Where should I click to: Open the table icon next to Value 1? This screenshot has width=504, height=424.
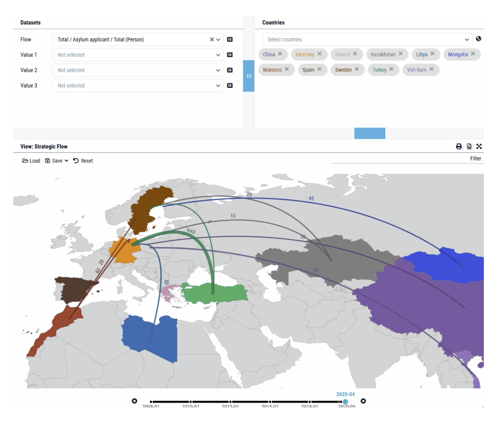pos(230,55)
